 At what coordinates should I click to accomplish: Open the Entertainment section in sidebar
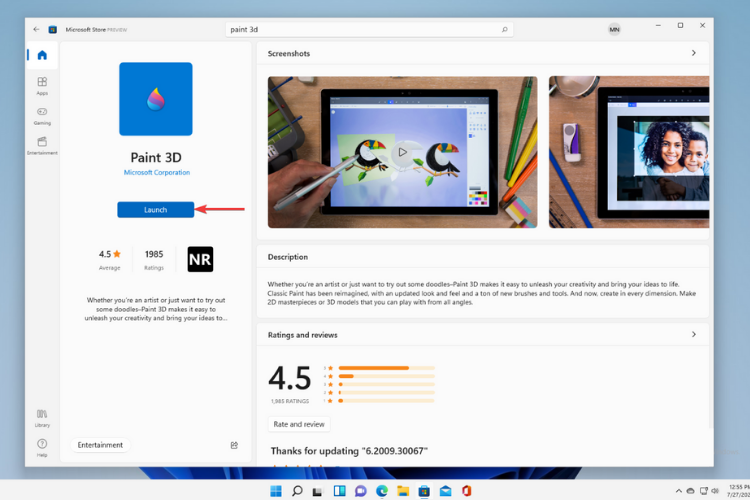pos(42,146)
